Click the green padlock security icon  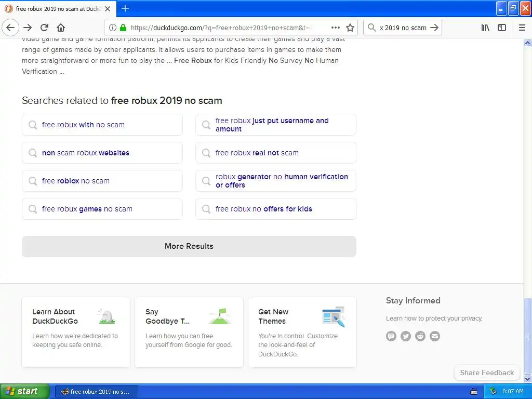pyautogui.click(x=123, y=28)
